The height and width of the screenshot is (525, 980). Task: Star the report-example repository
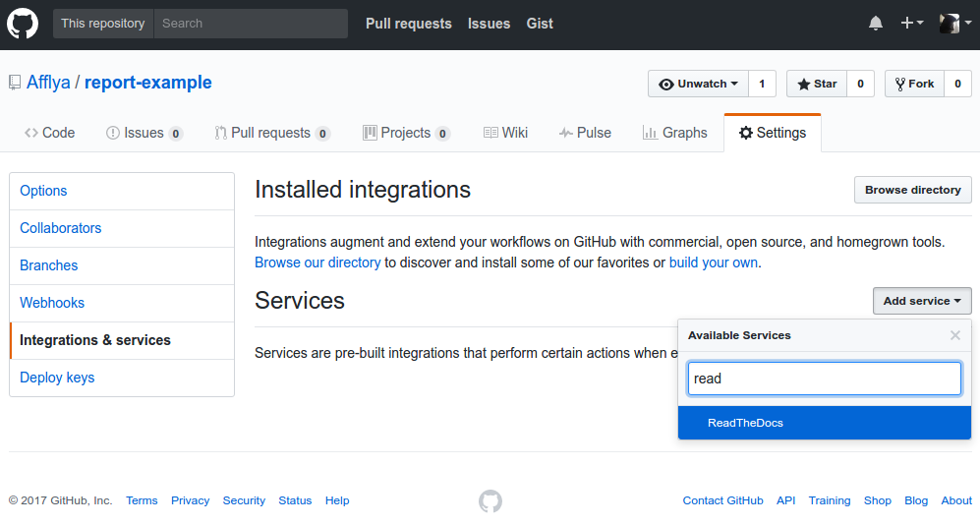point(817,84)
